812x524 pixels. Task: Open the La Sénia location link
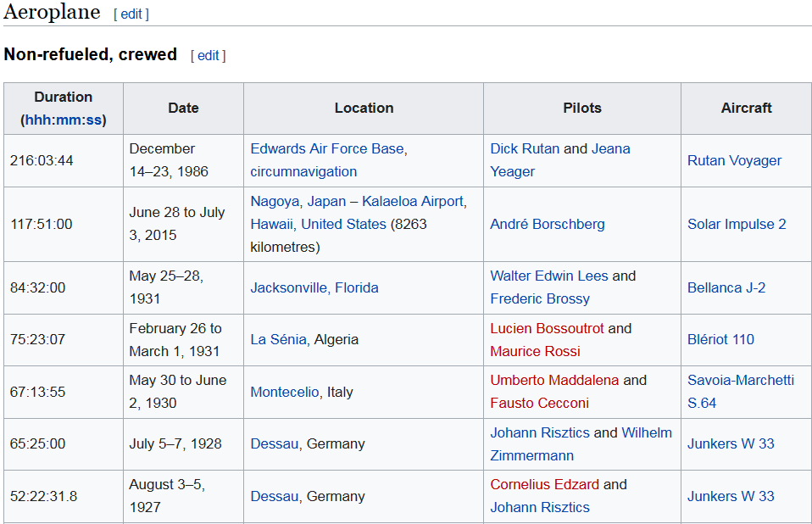coord(278,340)
